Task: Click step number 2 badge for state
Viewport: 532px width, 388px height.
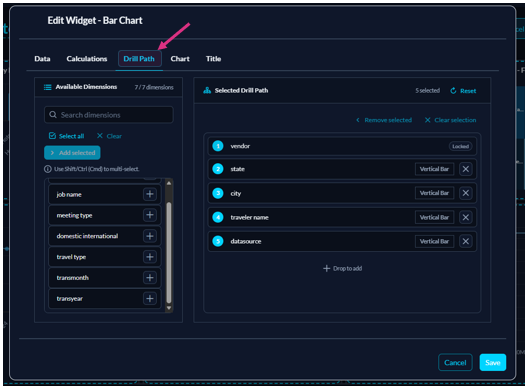Action: pos(218,169)
